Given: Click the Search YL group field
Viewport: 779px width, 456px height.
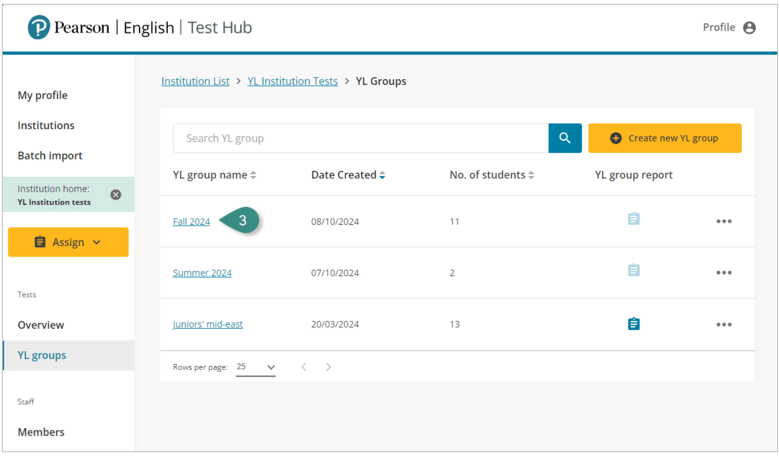Looking at the screenshot, I should coord(360,138).
